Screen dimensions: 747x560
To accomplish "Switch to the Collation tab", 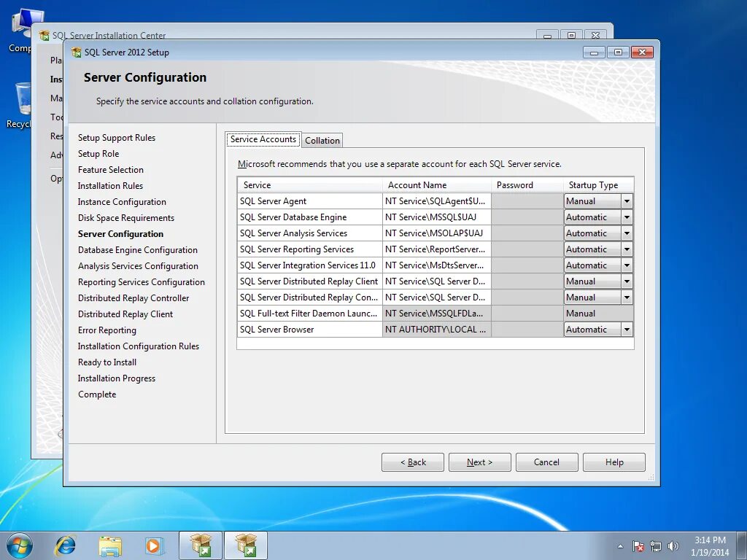I will point(322,141).
